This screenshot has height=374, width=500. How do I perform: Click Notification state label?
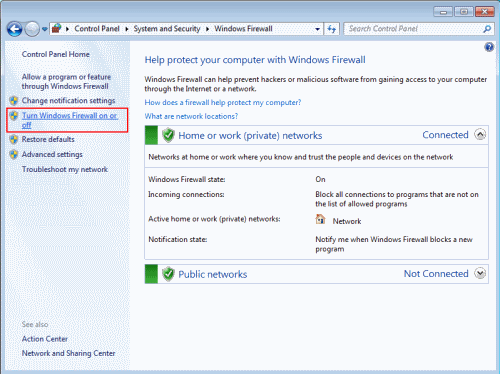tap(178, 239)
